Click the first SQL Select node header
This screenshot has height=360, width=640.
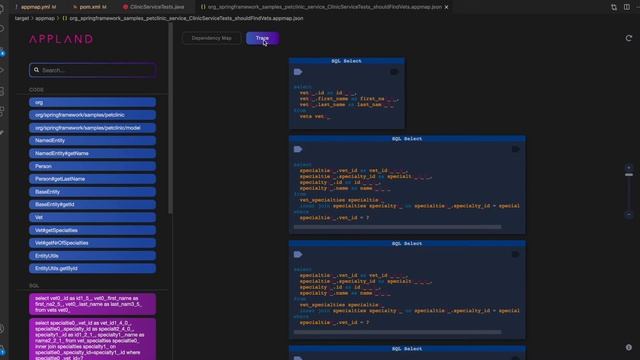(347, 61)
